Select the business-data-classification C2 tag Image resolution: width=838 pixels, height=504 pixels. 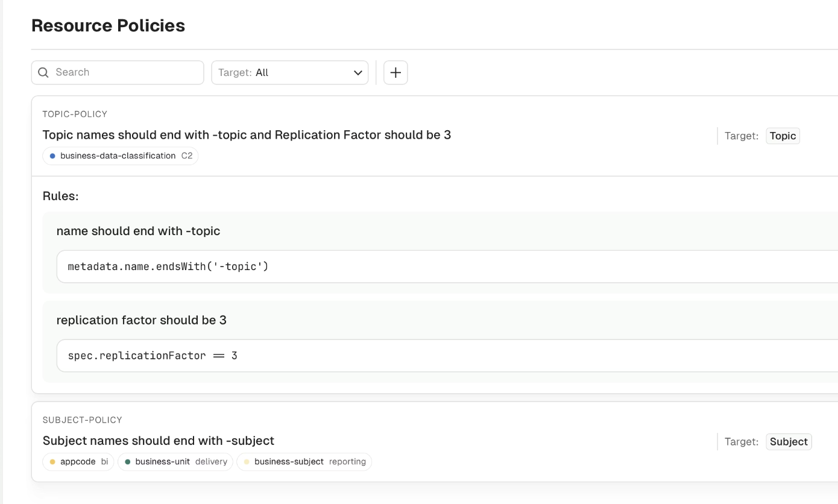(119, 156)
